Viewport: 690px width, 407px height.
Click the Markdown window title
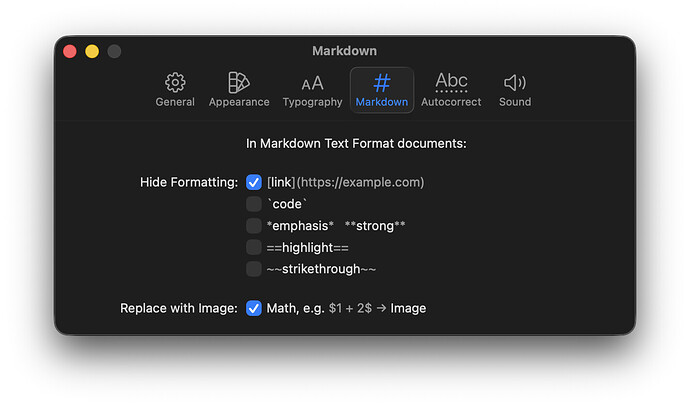(x=345, y=51)
